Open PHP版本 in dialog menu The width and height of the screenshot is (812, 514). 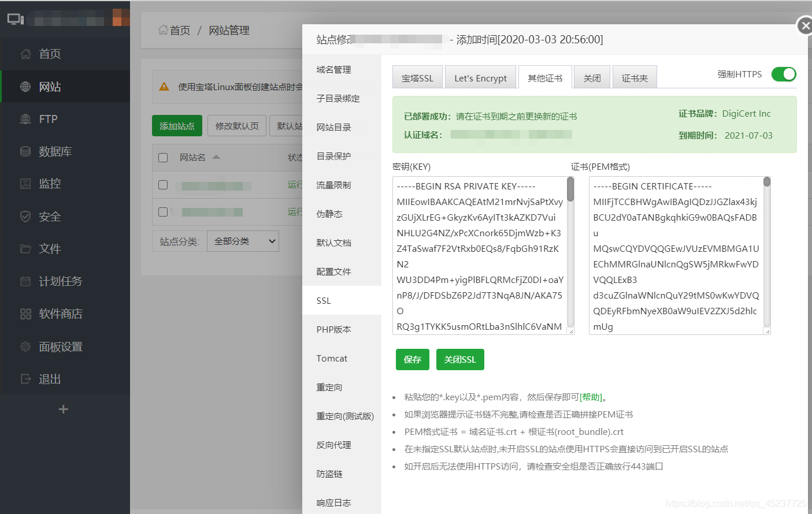pyautogui.click(x=342, y=329)
